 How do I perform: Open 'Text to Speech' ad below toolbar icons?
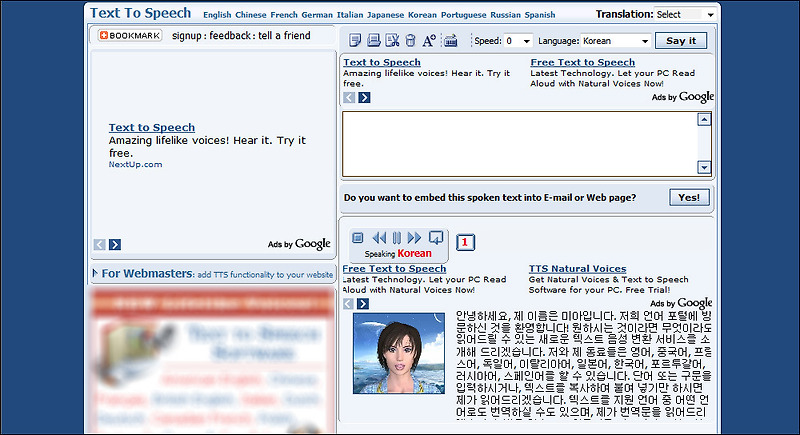tap(382, 62)
